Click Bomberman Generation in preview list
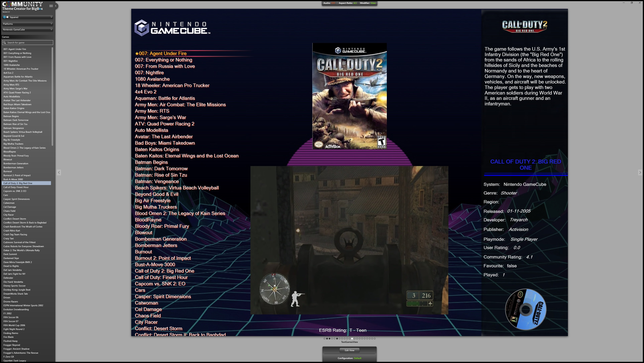Screen dimensions: 644x363 click(161, 239)
